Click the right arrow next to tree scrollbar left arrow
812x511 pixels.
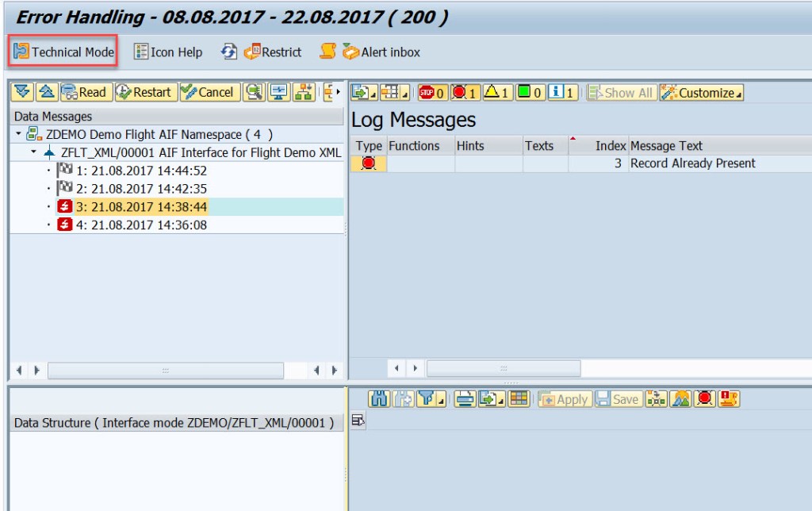click(x=36, y=370)
